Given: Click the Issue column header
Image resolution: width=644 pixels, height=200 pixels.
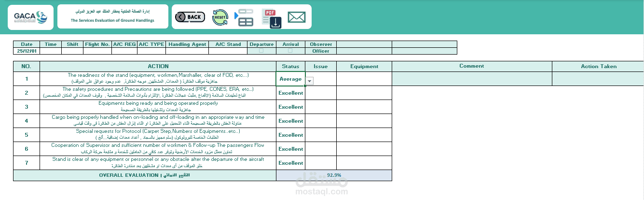Looking at the screenshot, I should pyautogui.click(x=321, y=66).
